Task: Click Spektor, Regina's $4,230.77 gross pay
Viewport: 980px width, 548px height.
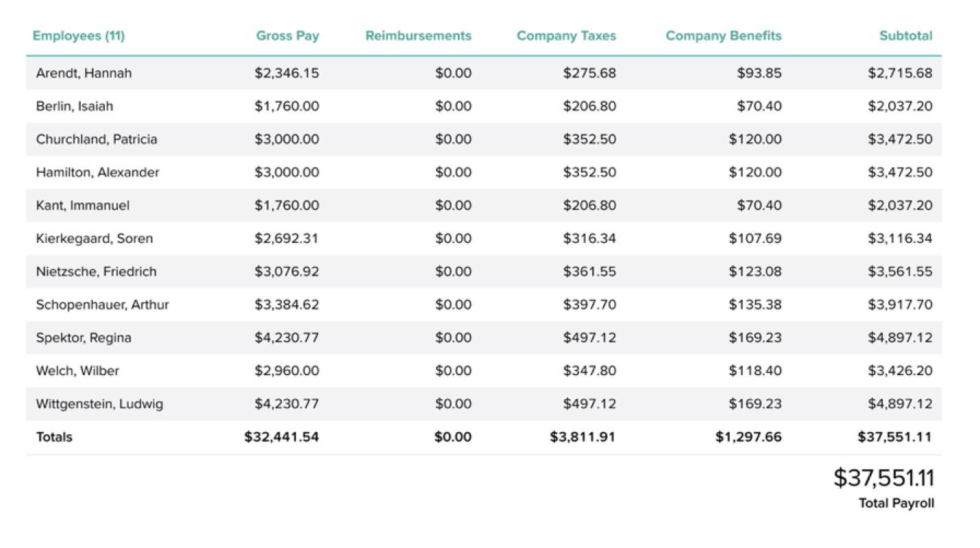Action: 286,337
